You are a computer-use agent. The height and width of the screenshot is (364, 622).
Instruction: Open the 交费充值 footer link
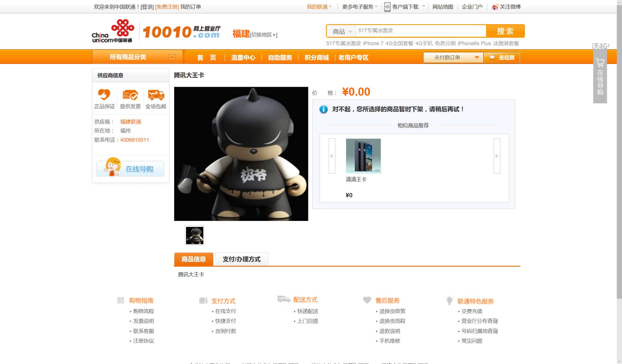pyautogui.click(x=472, y=311)
